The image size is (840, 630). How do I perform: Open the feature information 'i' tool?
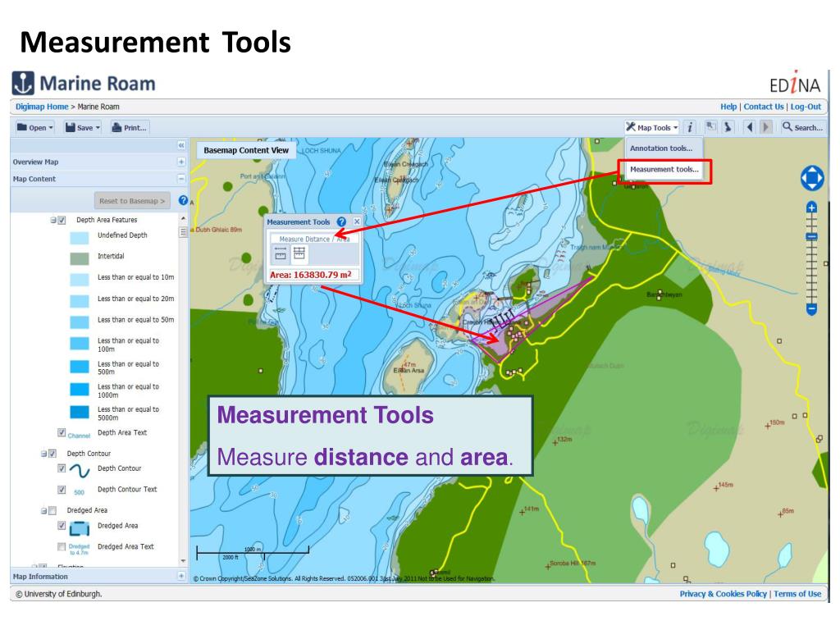[x=690, y=127]
